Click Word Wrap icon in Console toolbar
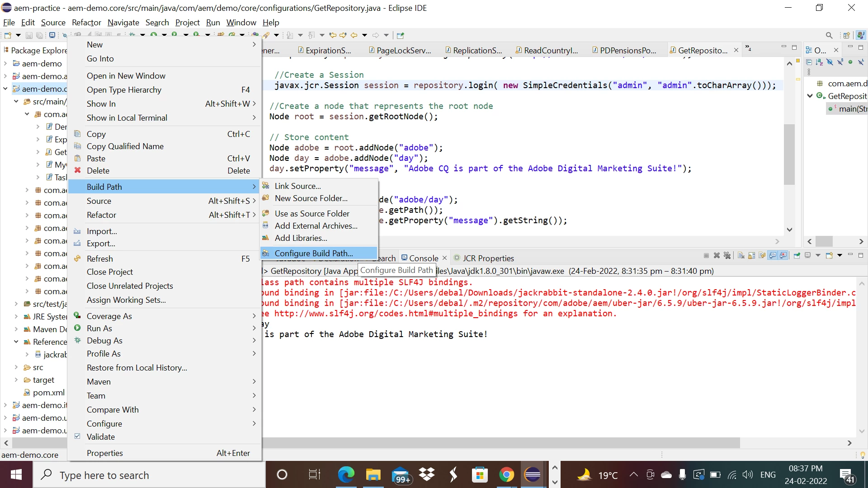Image resolution: width=868 pixels, height=488 pixels. pos(762,256)
